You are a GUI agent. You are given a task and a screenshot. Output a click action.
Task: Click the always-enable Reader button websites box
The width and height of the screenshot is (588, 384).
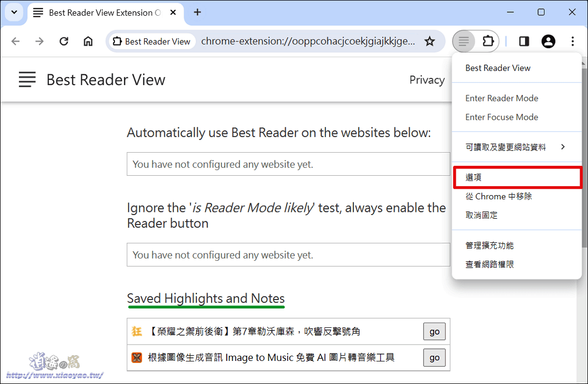tap(288, 255)
